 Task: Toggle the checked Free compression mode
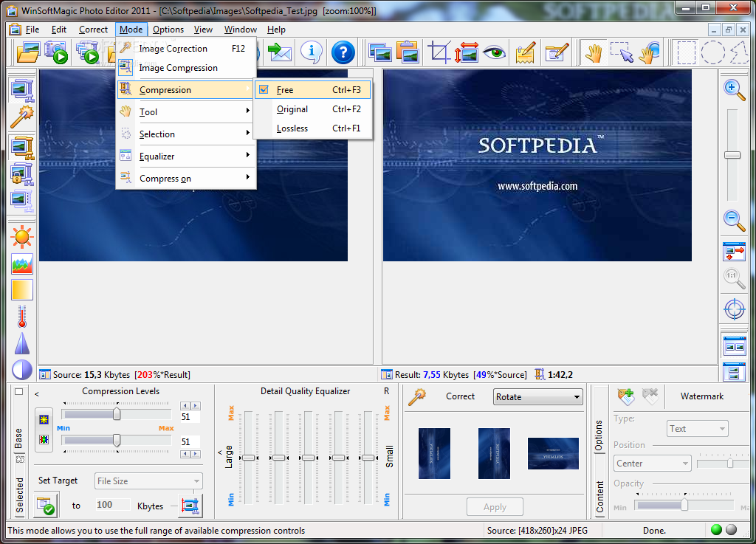tap(312, 89)
